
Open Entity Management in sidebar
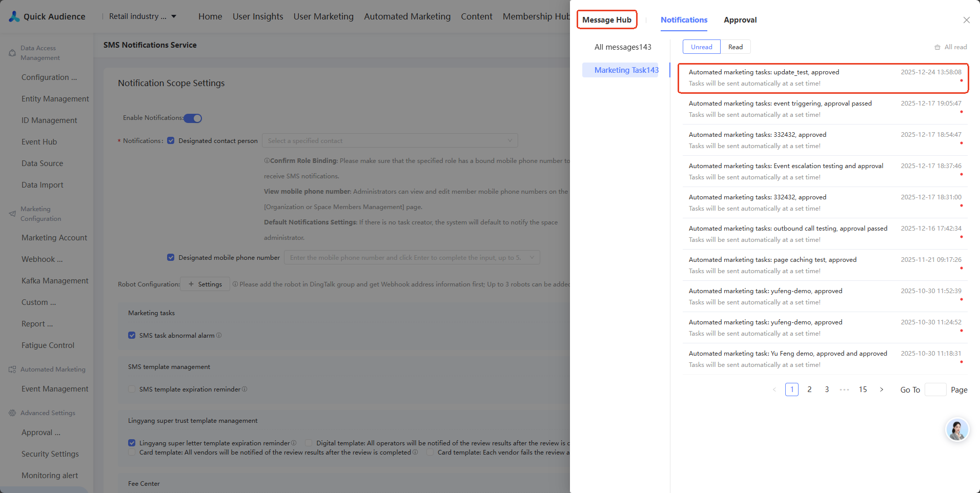(x=55, y=99)
